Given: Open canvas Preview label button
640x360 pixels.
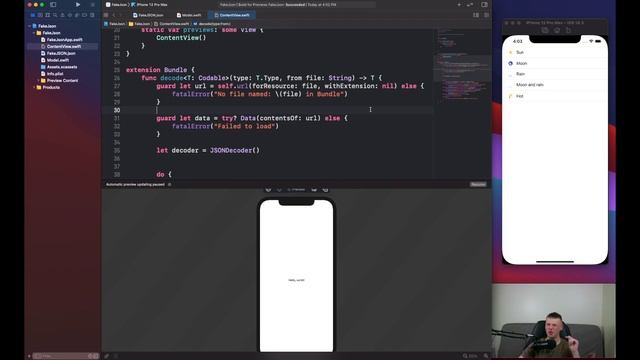Looking at the screenshot, I should click(296, 189).
